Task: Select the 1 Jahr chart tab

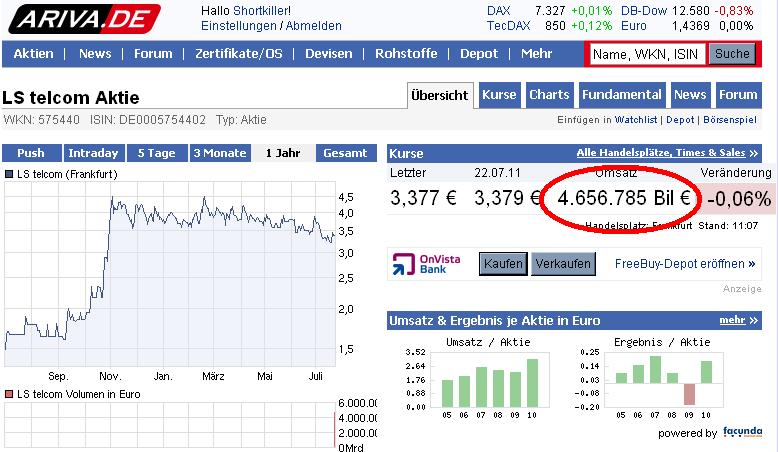Action: click(283, 153)
